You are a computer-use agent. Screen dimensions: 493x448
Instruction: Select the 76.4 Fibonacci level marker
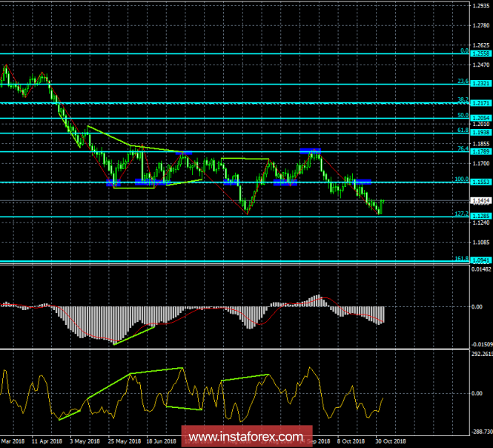pyautogui.click(x=462, y=148)
